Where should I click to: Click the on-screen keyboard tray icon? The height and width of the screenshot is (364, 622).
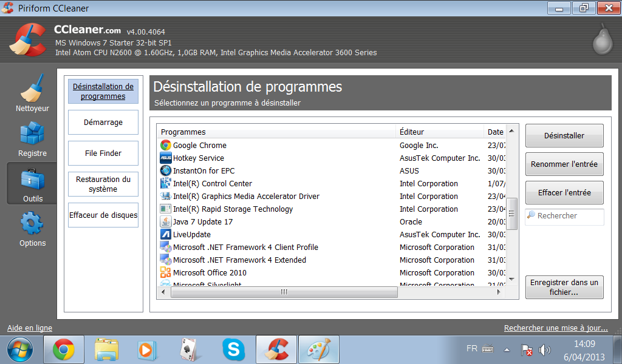[488, 349]
